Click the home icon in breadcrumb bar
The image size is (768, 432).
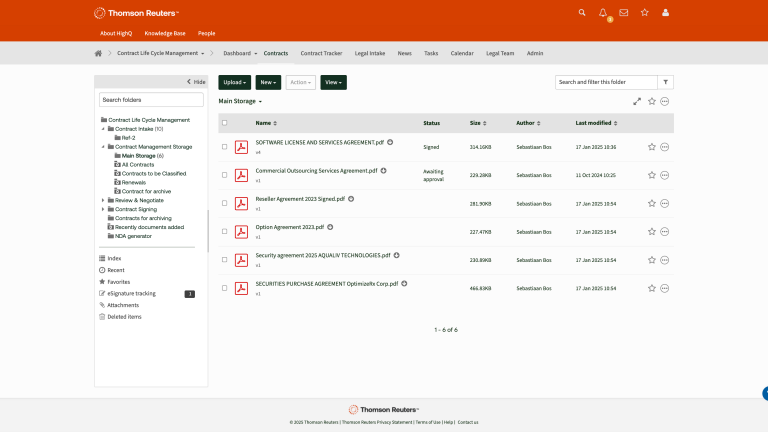tap(98, 53)
